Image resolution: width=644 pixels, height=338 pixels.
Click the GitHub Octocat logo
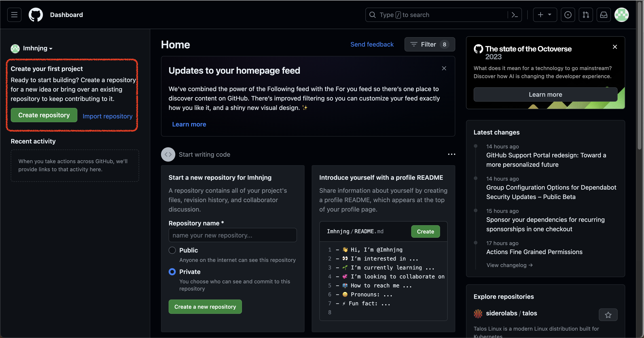(36, 15)
